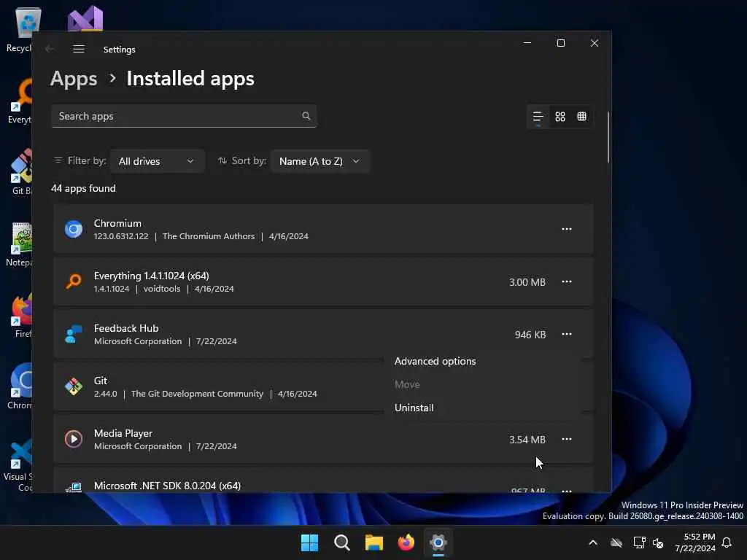Image resolution: width=747 pixels, height=560 pixels.
Task: Click the network display tray icon
Action: (639, 542)
